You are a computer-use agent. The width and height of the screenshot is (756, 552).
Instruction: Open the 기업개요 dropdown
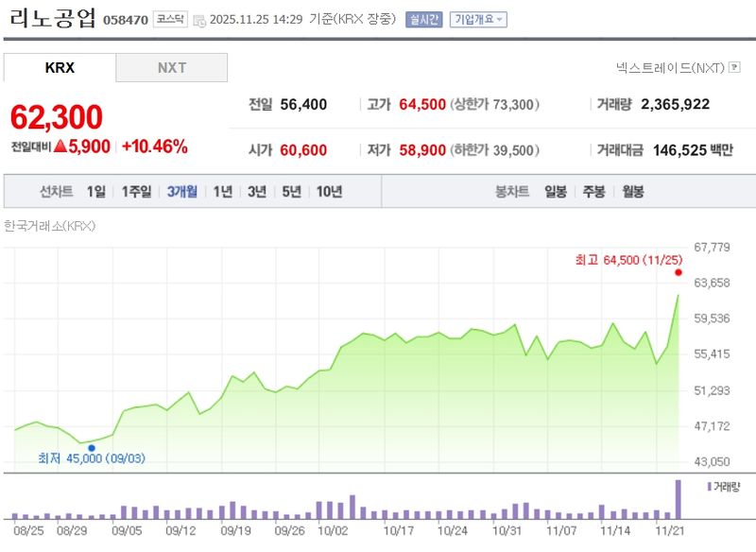[x=479, y=19]
